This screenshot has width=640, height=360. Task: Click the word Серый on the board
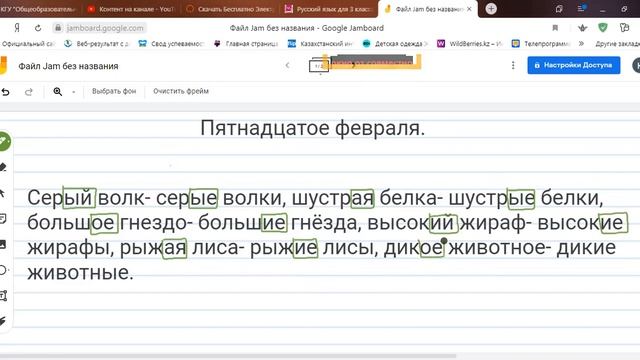[61, 198]
